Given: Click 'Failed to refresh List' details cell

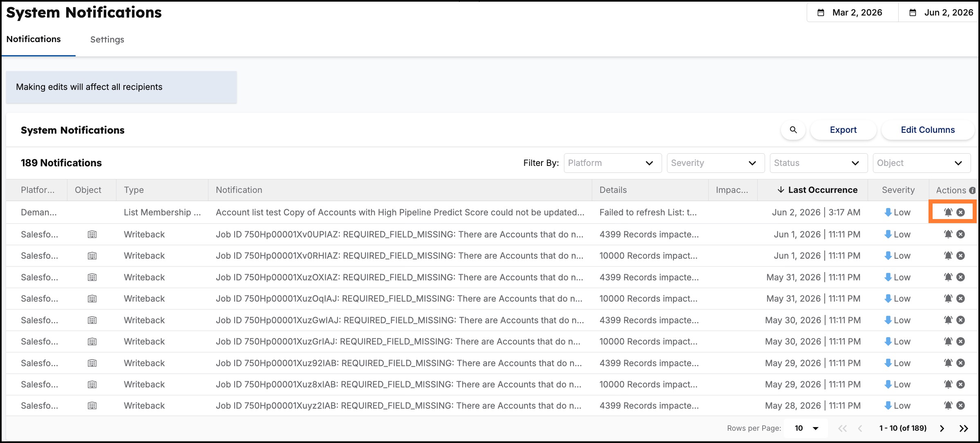Looking at the screenshot, I should click(x=648, y=213).
